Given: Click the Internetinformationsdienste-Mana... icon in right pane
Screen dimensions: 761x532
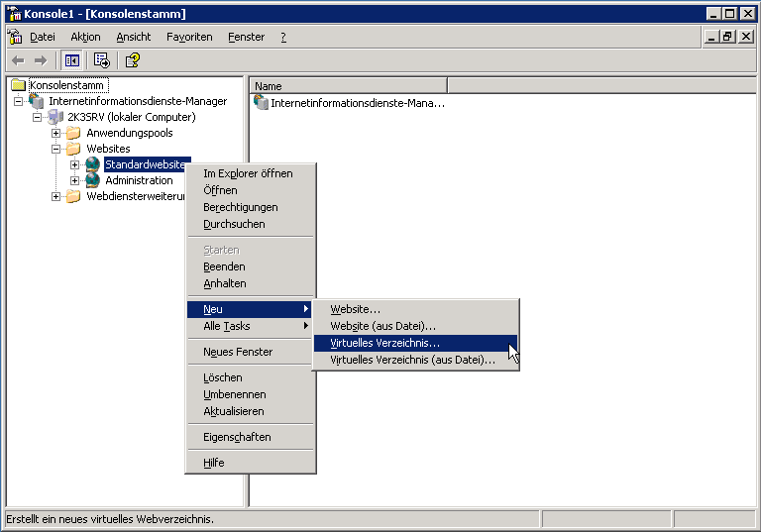Looking at the screenshot, I should 262,102.
